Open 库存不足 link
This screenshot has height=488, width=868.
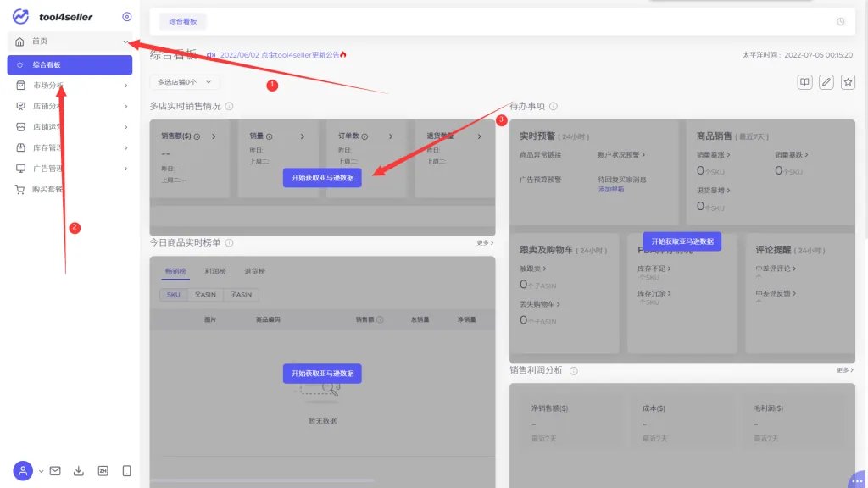pyautogui.click(x=654, y=269)
